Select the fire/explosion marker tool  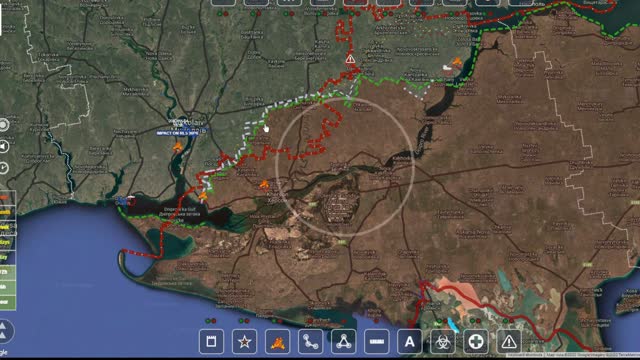278,341
